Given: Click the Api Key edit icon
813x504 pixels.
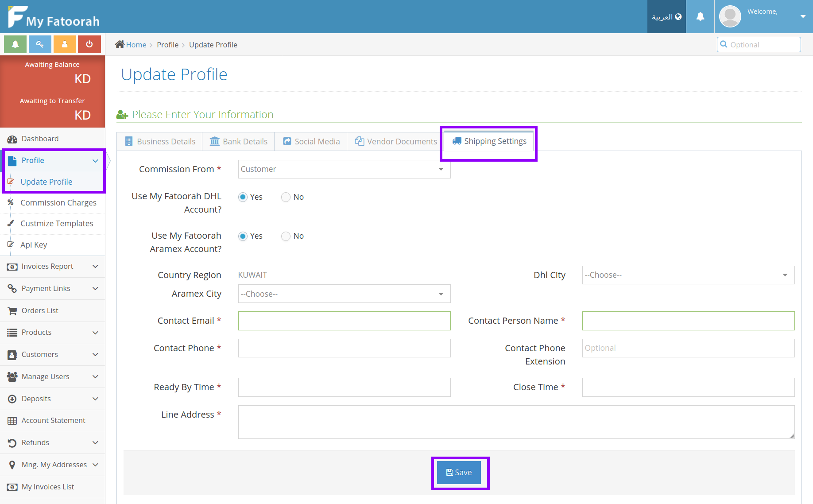Looking at the screenshot, I should pyautogui.click(x=11, y=244).
